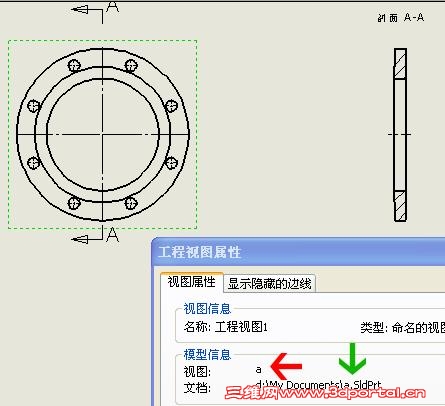Image resolution: width=445 pixels, height=406 pixels.
Task: Click the 名称: 工程视图1 text
Action: coord(226,327)
